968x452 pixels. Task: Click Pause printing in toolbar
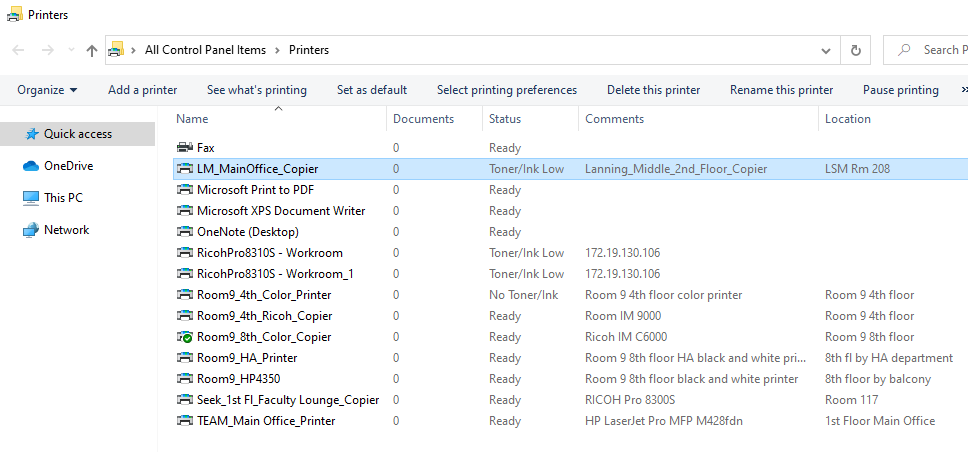(x=900, y=90)
